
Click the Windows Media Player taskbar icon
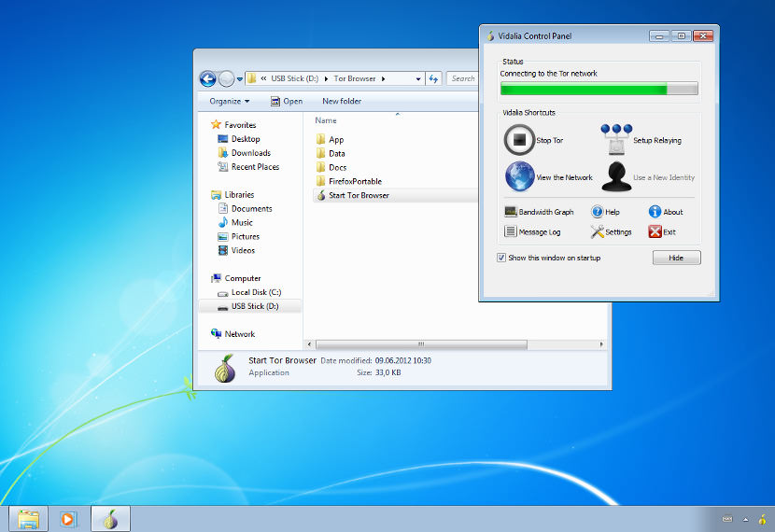pos(68,519)
